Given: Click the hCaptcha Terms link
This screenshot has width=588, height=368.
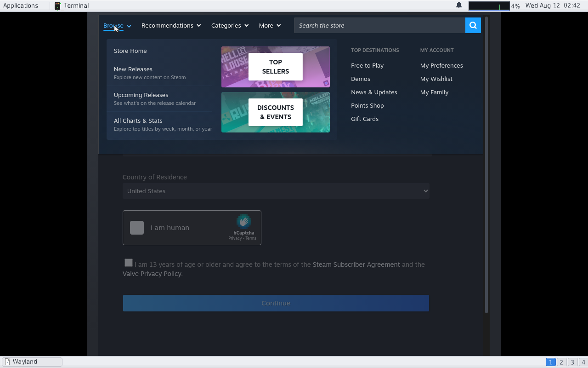Looking at the screenshot, I should tap(251, 238).
